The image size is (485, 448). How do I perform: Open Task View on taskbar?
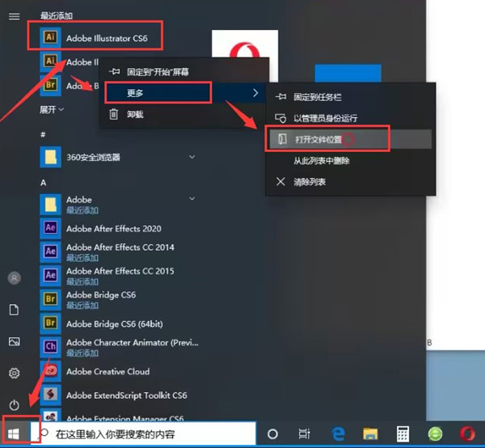coord(305,433)
